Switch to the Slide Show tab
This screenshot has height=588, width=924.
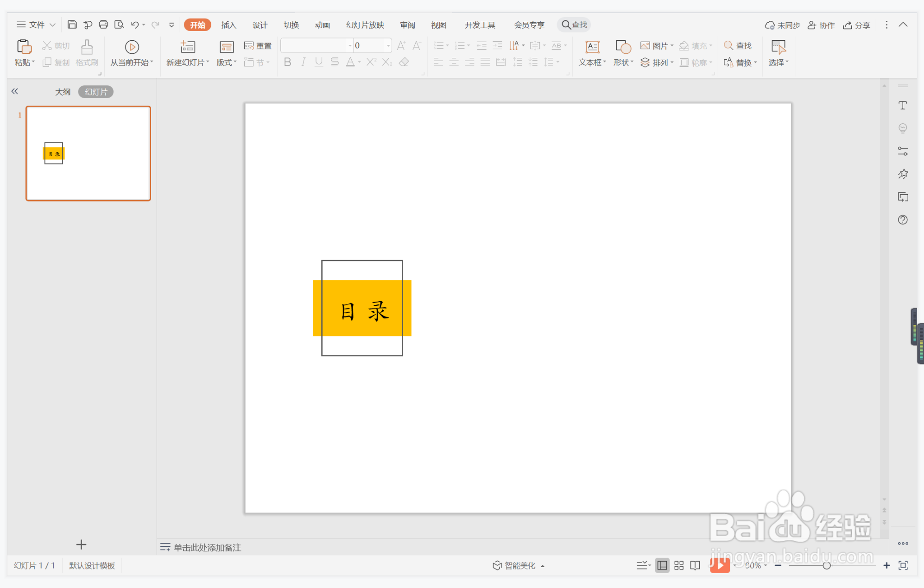coord(365,25)
